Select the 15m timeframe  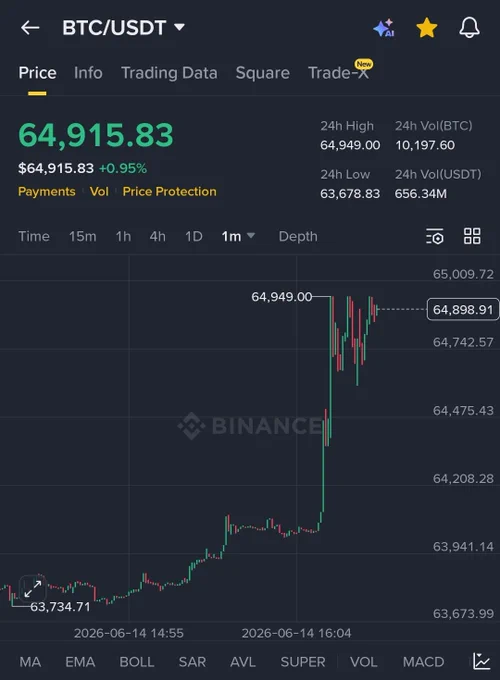(82, 236)
